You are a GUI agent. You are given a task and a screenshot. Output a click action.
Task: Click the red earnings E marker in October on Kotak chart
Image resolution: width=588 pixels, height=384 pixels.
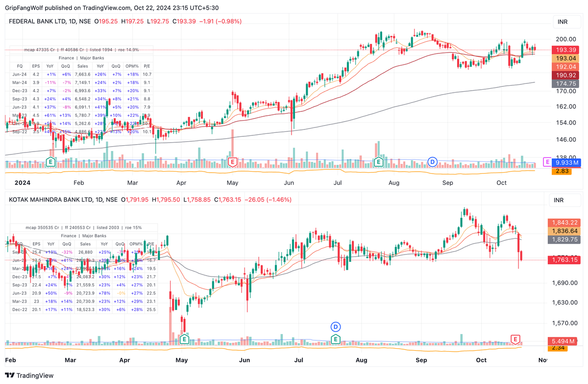(515, 339)
